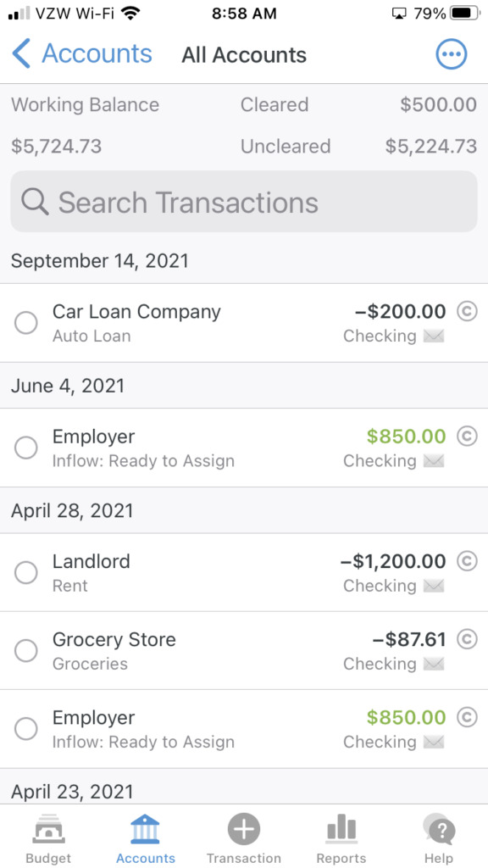Tap the back chevron beside Accounts
Screen dimensions: 488x868
click(x=21, y=53)
